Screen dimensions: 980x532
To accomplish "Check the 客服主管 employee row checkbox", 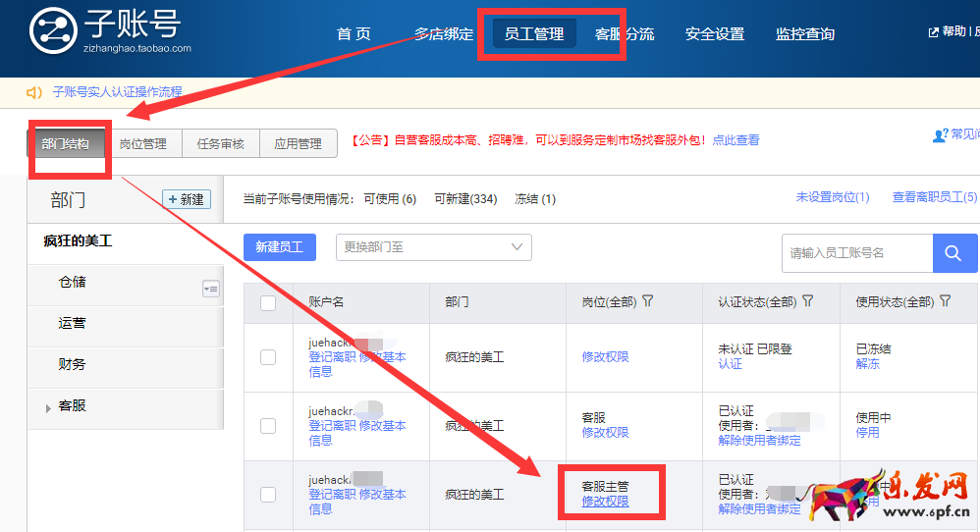I will coord(268,495).
